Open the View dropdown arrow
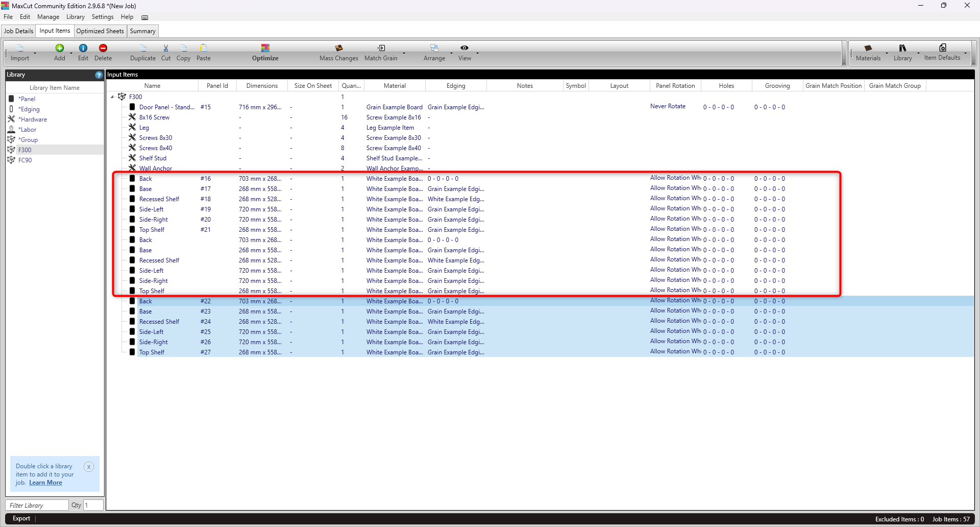Screen dimensions: 980x527 [477, 53]
